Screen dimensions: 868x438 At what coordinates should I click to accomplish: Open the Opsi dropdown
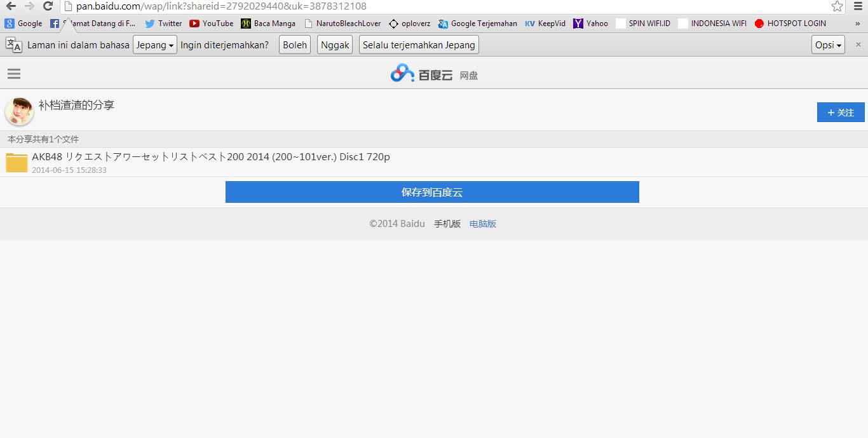pos(827,44)
